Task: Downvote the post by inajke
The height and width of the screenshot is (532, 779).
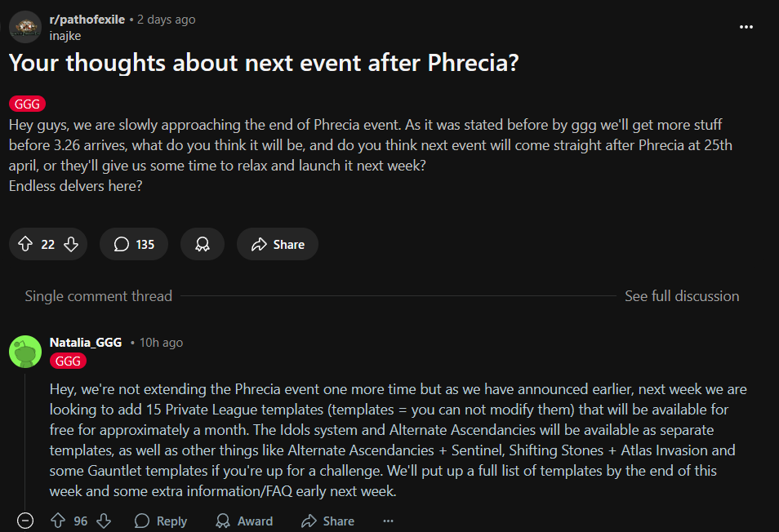Action: click(x=71, y=244)
